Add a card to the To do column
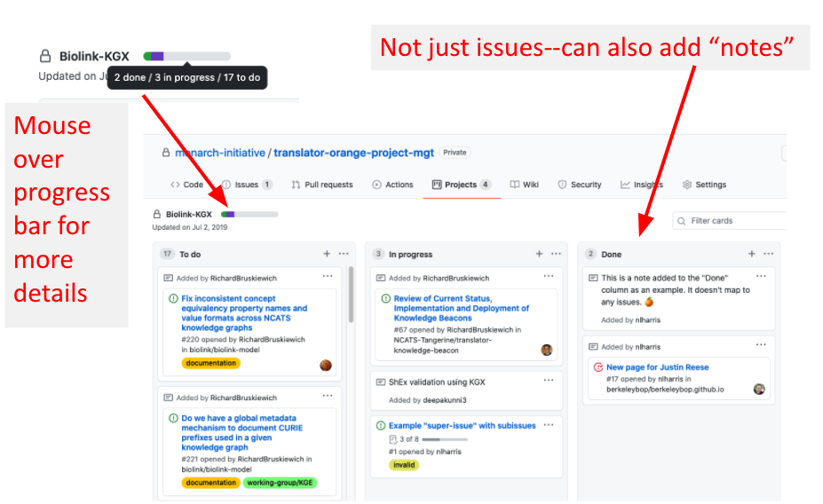Image resolution: width=823 pixels, height=504 pixels. click(x=327, y=254)
